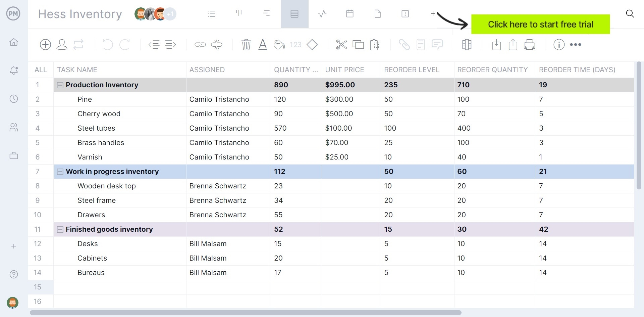Collapse the Production Inventory group
The image size is (644, 317).
click(60, 85)
